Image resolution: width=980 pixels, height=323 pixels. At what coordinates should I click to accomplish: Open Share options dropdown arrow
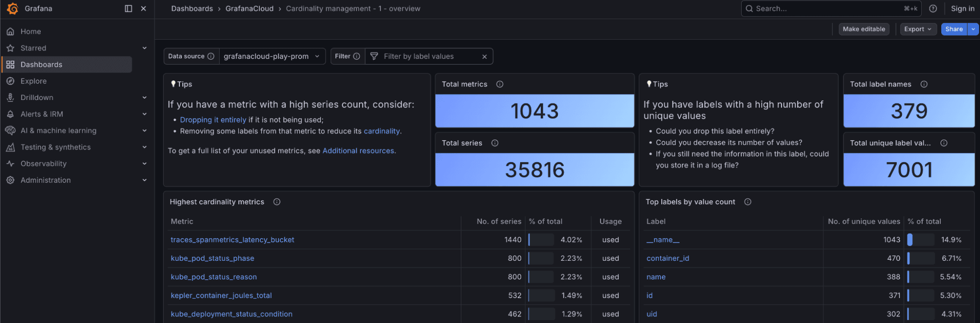pos(973,29)
